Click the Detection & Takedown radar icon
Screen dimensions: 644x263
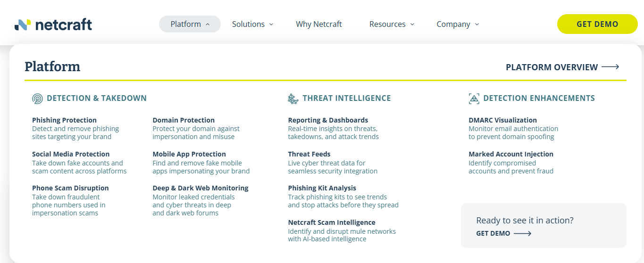click(x=37, y=99)
